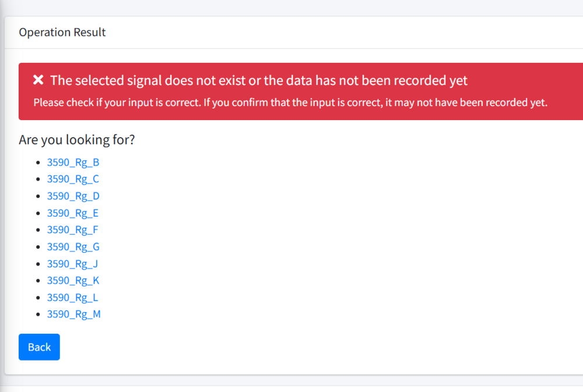Click the bullet beside 3590_Rg_B

coord(38,163)
